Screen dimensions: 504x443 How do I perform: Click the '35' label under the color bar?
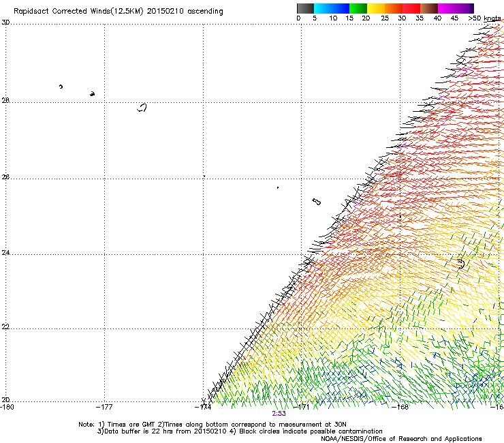tap(420, 18)
